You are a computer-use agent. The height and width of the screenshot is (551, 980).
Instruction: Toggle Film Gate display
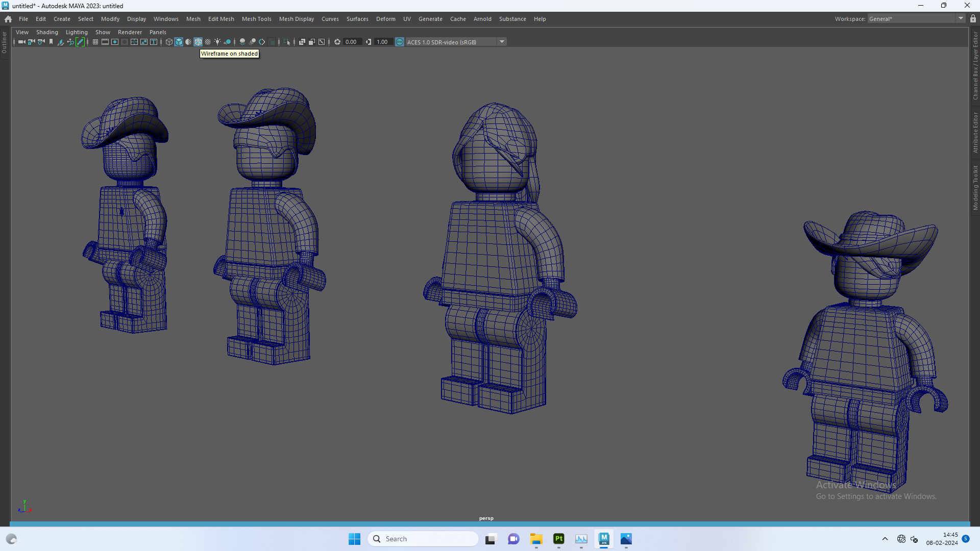pos(105,42)
